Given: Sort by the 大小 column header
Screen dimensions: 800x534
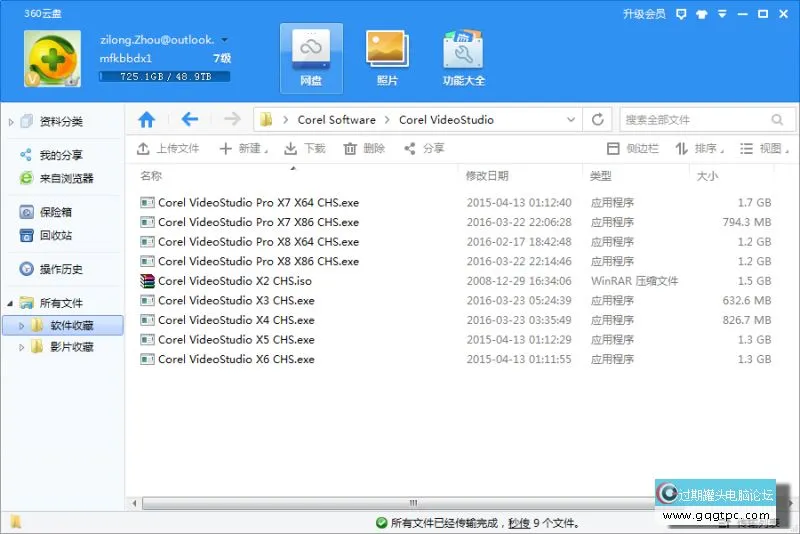Looking at the screenshot, I should pyautogui.click(x=707, y=176).
